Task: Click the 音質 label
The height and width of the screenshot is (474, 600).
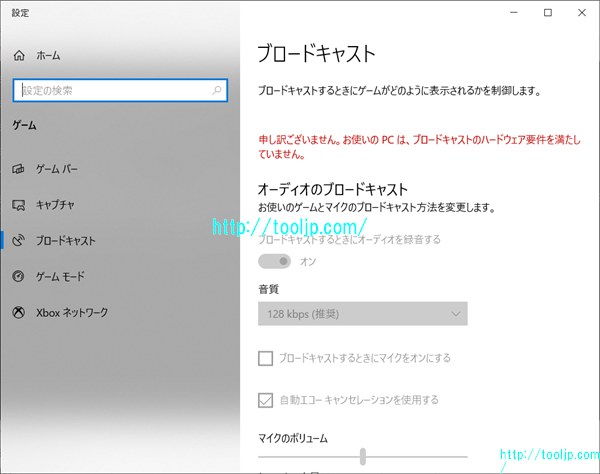Action: click(269, 289)
